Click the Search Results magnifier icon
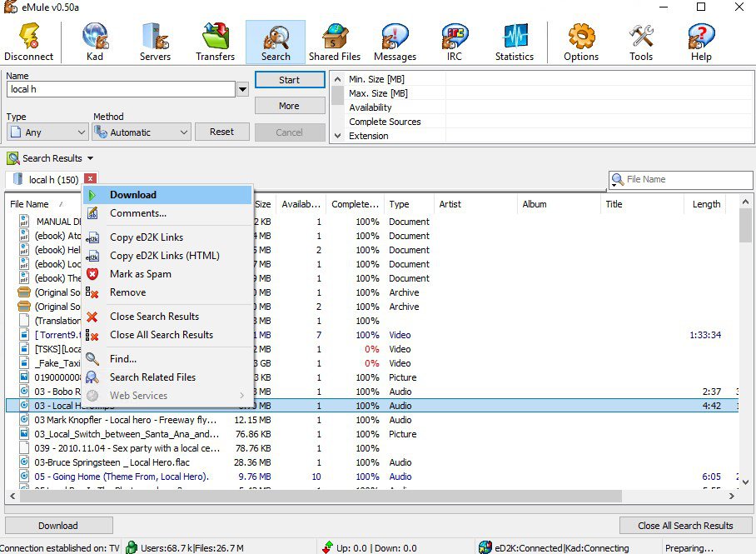Image resolution: width=756 pixels, height=554 pixels. [13, 158]
